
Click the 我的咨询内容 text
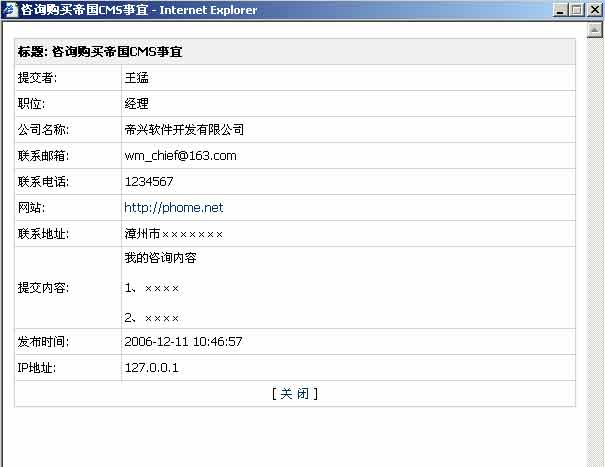160,258
